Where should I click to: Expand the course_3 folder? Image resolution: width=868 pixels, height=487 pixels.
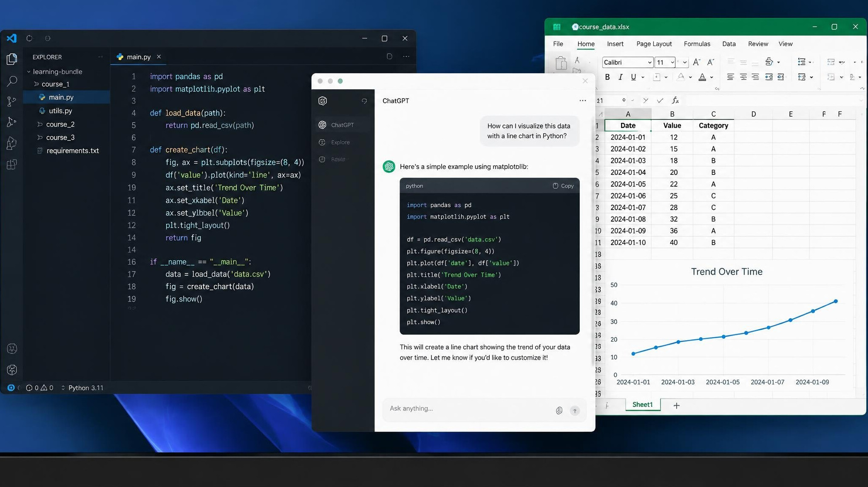(57, 137)
